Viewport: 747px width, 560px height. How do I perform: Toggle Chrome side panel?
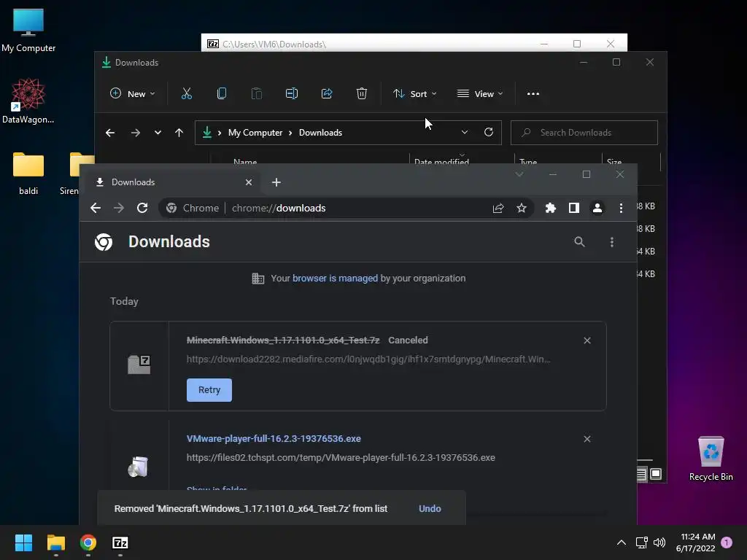pyautogui.click(x=574, y=208)
